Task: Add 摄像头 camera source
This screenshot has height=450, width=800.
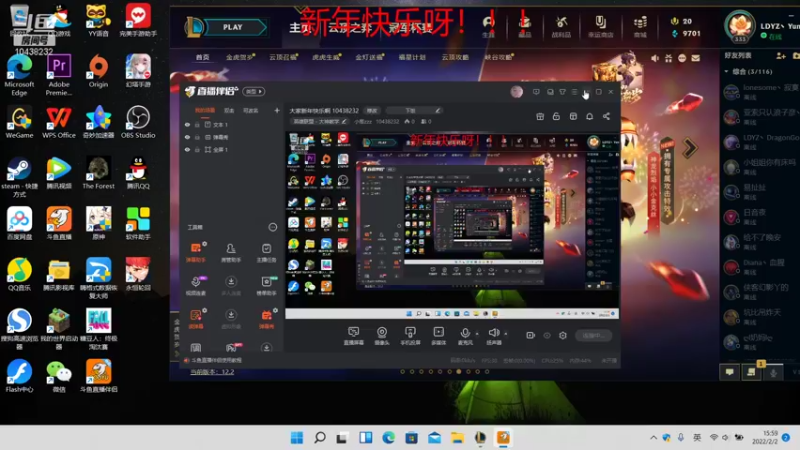Action: 382,336
